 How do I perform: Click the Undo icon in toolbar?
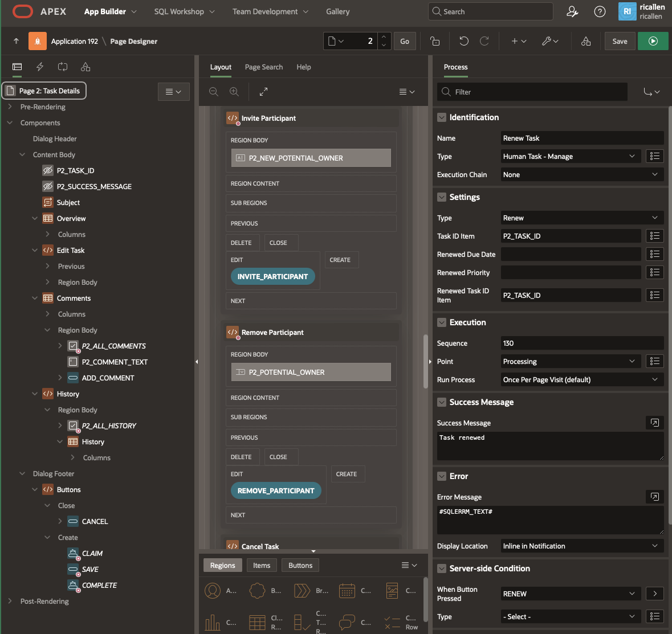[464, 41]
